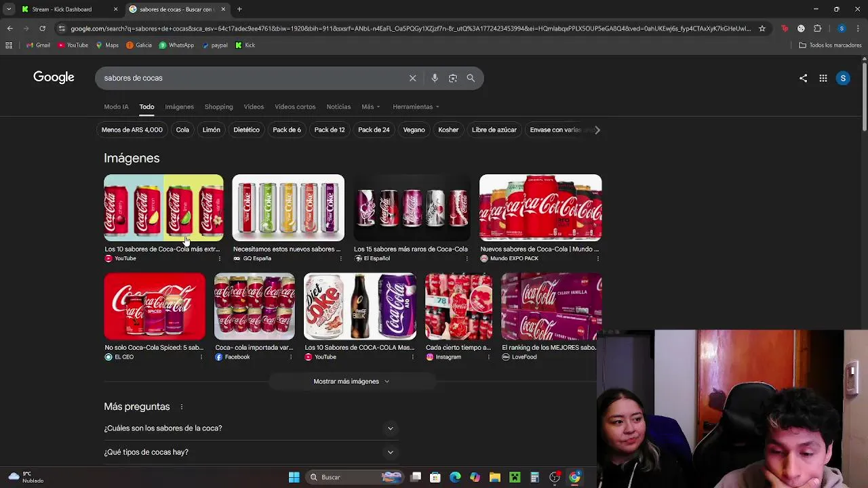Apply the Libre de azúcar filter chip
868x488 pixels.
point(494,129)
